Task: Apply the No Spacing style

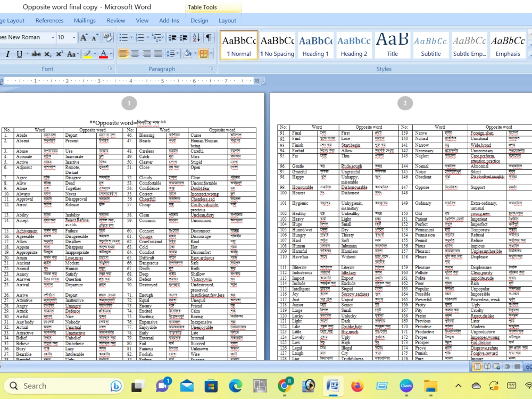Action: coord(277,45)
